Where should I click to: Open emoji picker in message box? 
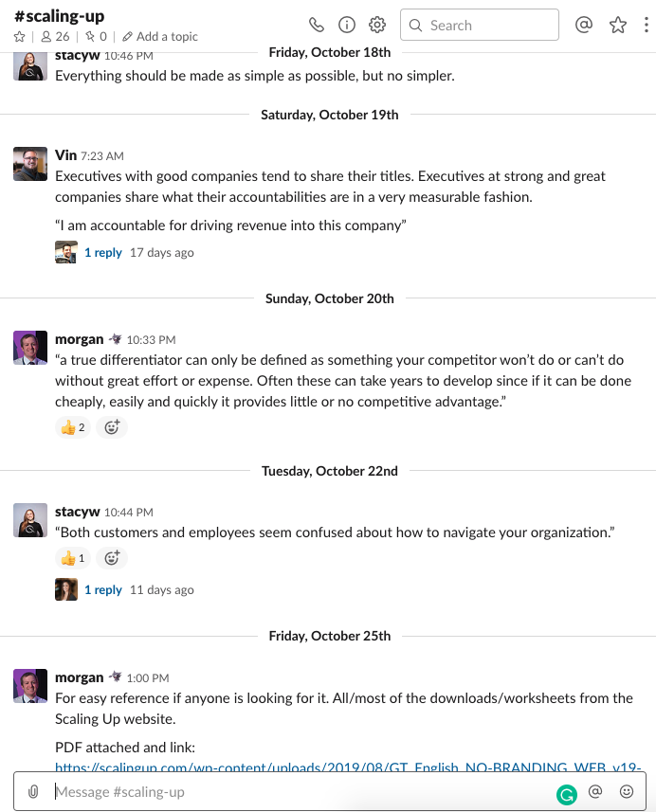(x=627, y=791)
